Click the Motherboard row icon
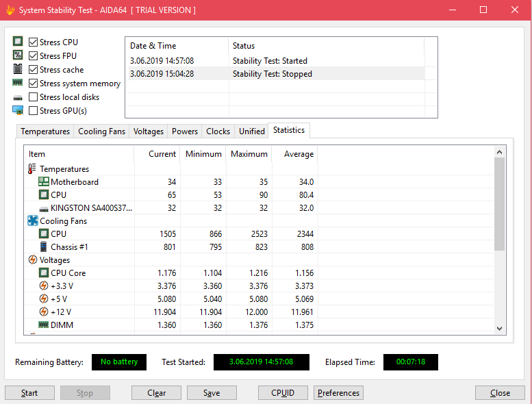 [43, 181]
